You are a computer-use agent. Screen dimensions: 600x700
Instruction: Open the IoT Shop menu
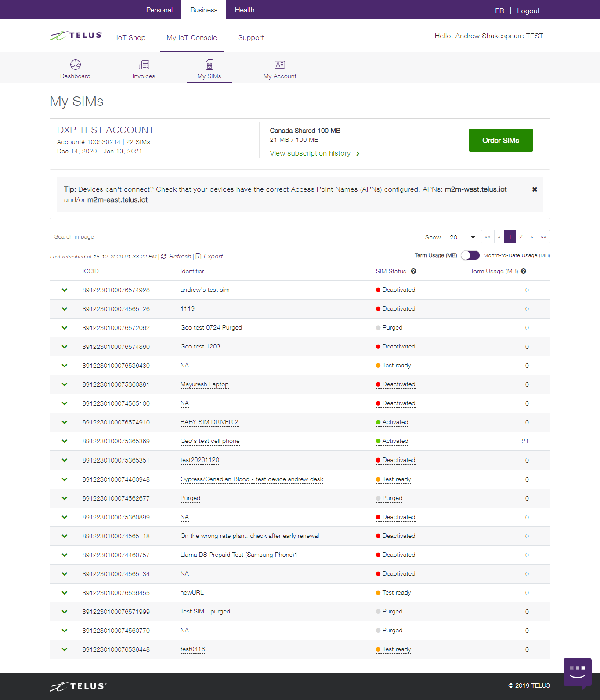(x=131, y=38)
